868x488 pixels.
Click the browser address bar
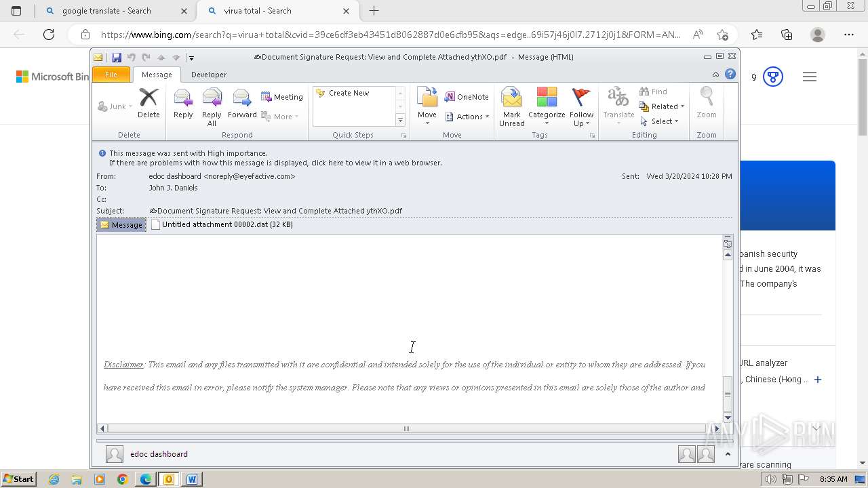coord(390,35)
